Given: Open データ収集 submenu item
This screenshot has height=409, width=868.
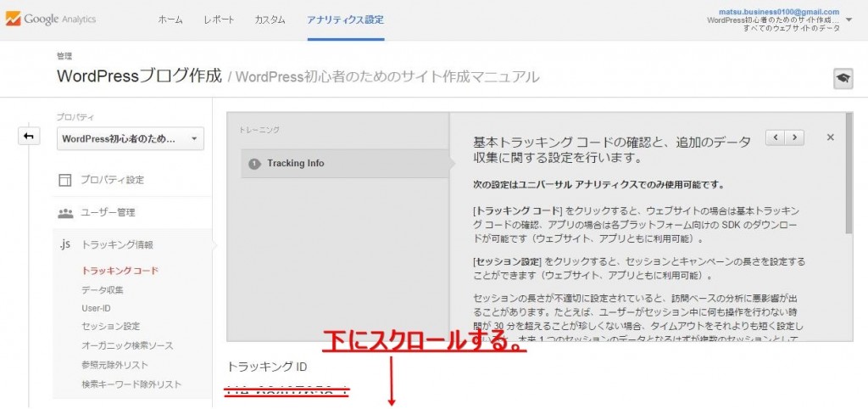Looking at the screenshot, I should point(103,290).
